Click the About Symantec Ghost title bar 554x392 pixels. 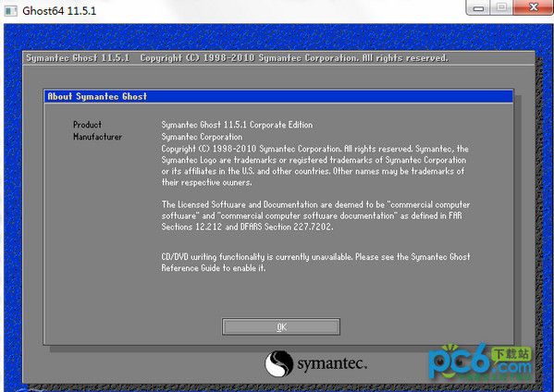278,96
